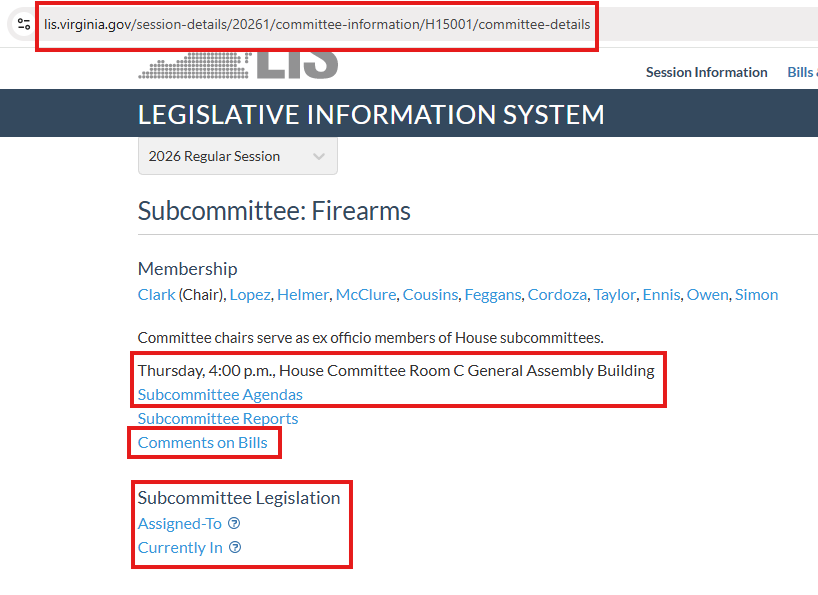Go to Cordoza's member page
818x595 pixels.
[556, 294]
